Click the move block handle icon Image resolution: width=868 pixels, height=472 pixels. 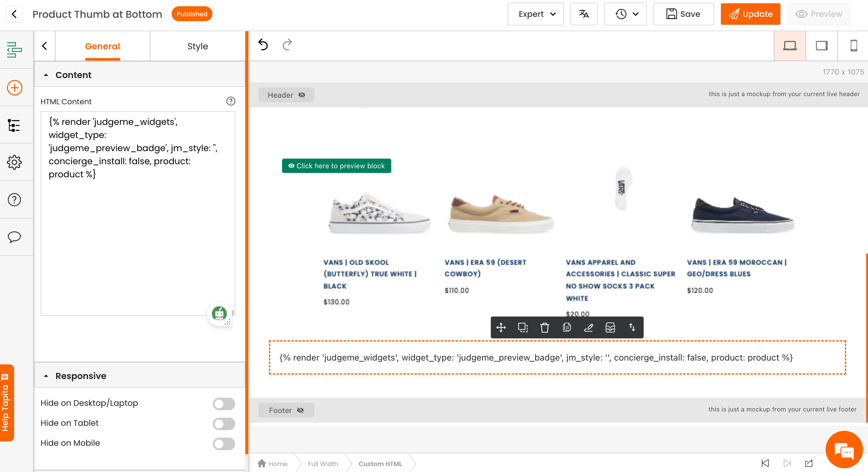click(501, 327)
